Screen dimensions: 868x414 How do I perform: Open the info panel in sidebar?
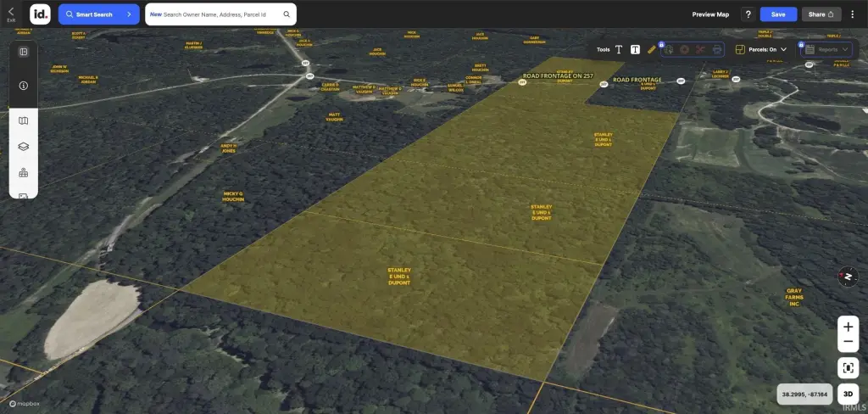click(x=24, y=86)
